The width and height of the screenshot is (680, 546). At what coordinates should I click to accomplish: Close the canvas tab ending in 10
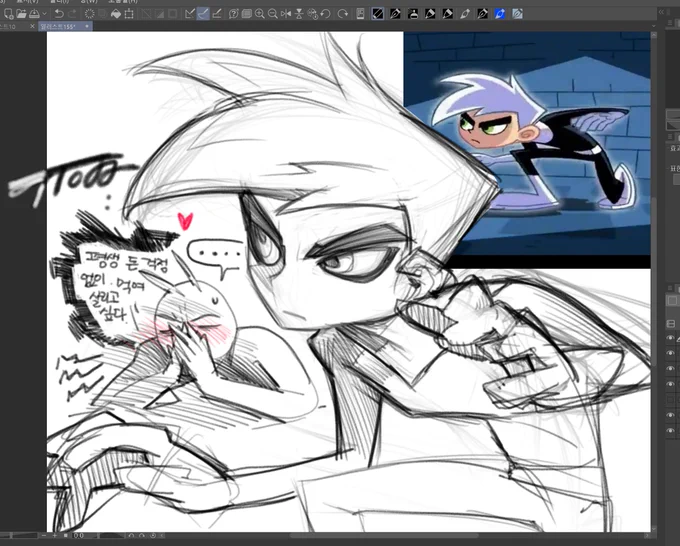(x=32, y=26)
